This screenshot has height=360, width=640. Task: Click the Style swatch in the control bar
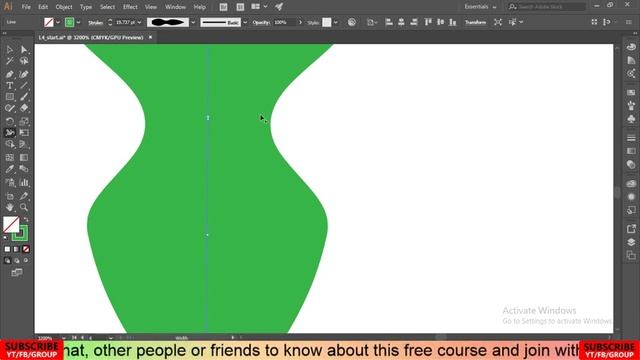327,22
